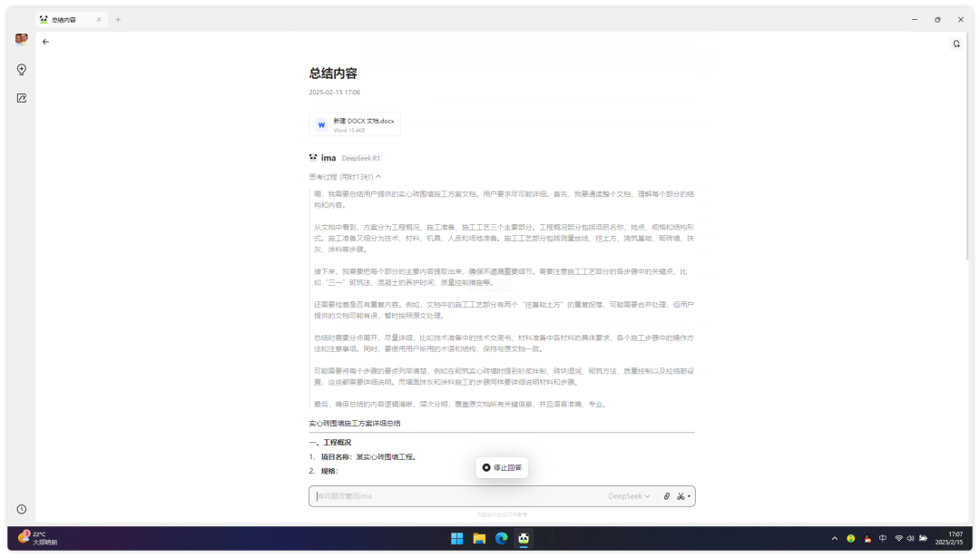Click the timestamp 2025-02-15 17:06

(x=334, y=93)
